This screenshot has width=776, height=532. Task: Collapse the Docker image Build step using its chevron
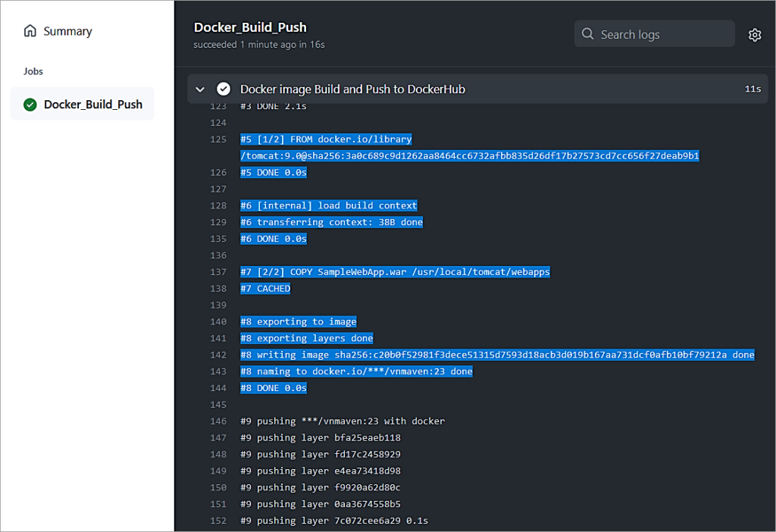point(199,89)
